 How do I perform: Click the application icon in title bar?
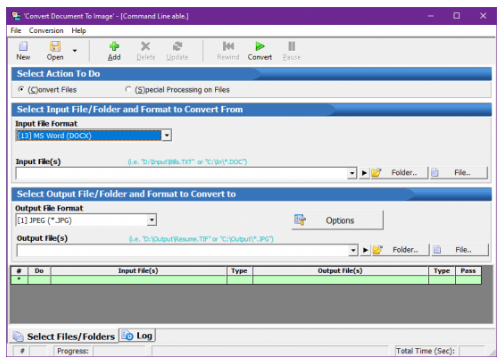pos(16,16)
